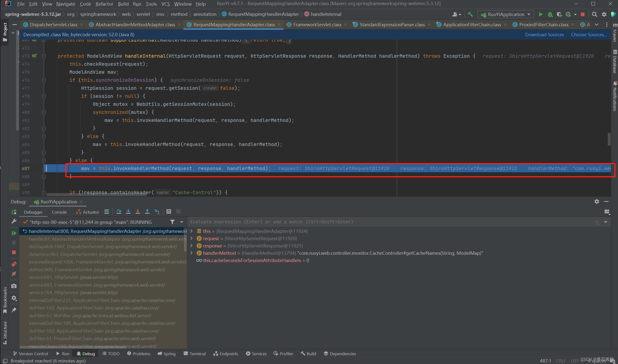Click frames list vertical scrollbar thumb
Image resolution: width=618 pixels, height=364 pixels.
coord(185,239)
